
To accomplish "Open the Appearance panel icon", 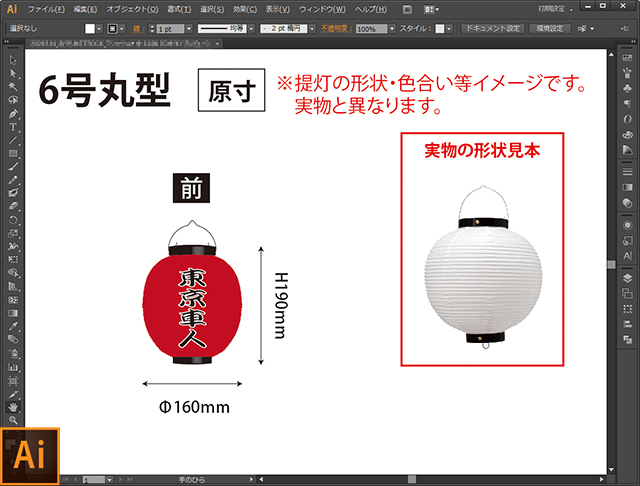I will click(627, 225).
